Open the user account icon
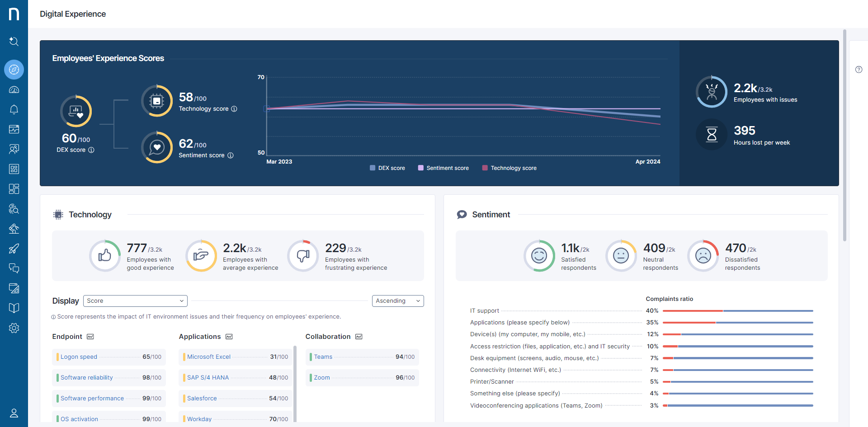This screenshot has width=868, height=427. coord(14,413)
